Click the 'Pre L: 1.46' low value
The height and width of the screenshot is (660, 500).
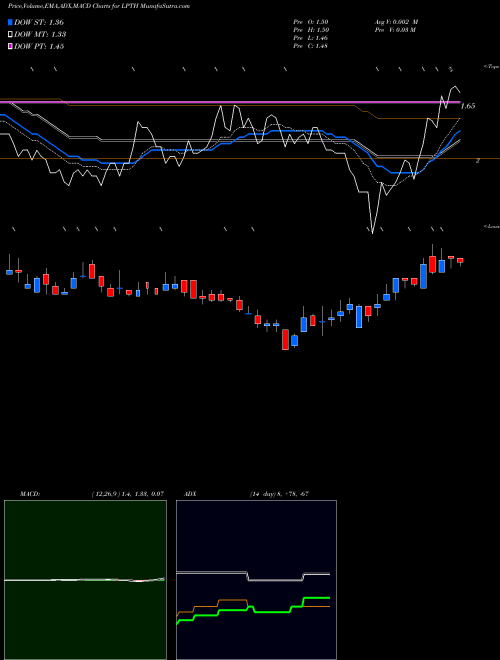[311, 38]
